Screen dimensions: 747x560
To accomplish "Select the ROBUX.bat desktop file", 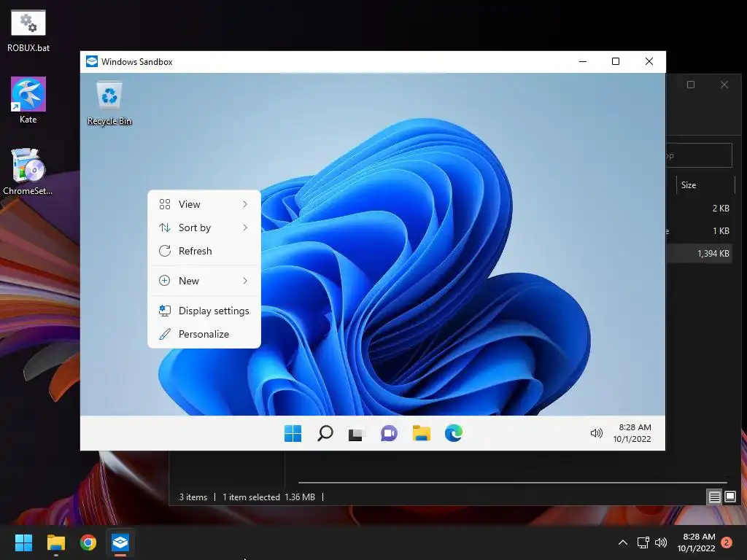I will [x=28, y=31].
